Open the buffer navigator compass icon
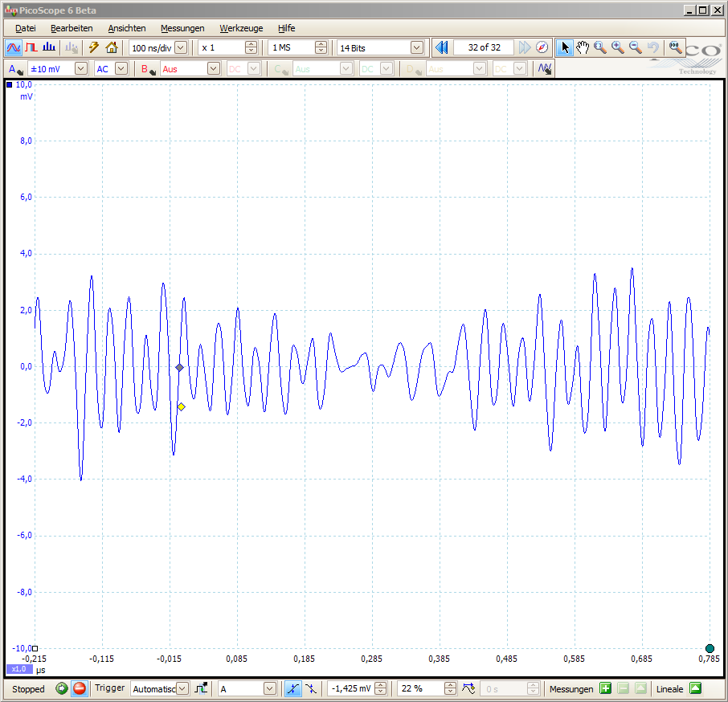Image resolution: width=728 pixels, height=702 pixels. tap(542, 47)
